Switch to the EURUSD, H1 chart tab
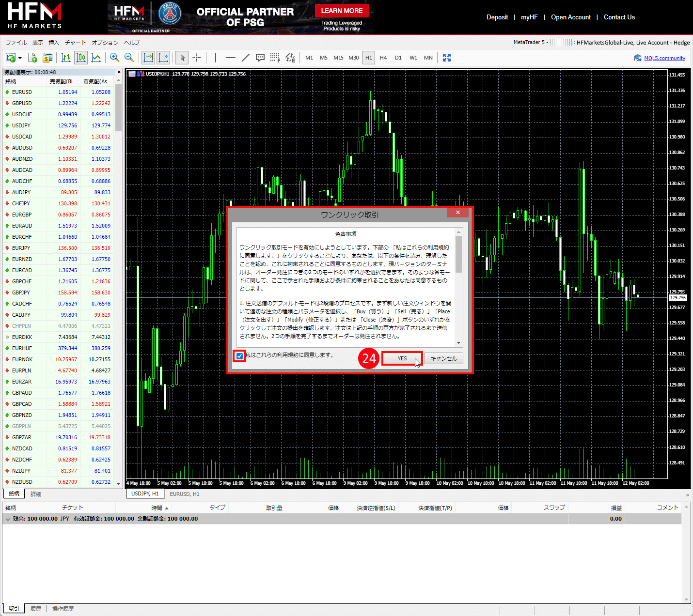Screen dimensions: 693x616 (x=184, y=494)
